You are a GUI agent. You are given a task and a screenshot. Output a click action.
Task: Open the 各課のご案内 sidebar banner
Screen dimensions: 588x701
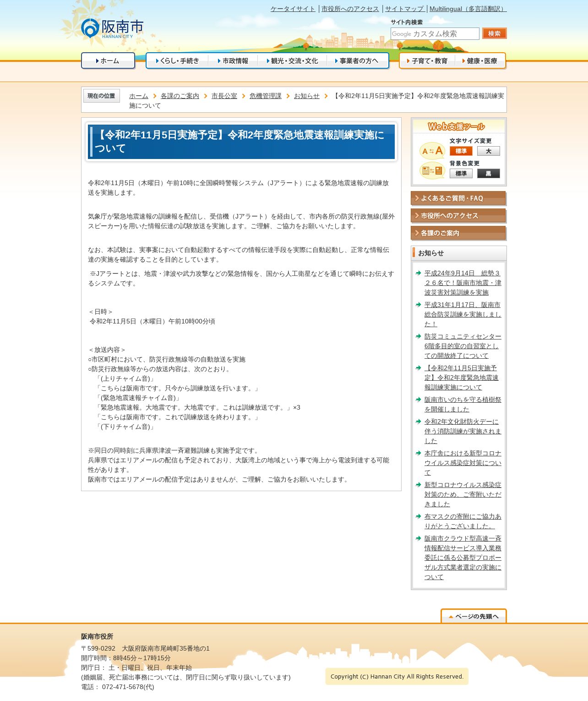[x=458, y=233]
